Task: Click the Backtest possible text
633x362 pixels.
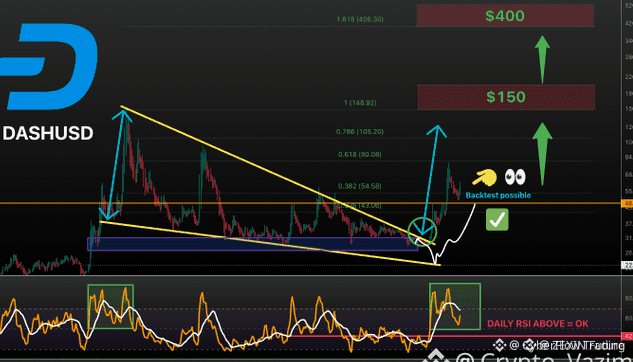Action: click(x=498, y=195)
